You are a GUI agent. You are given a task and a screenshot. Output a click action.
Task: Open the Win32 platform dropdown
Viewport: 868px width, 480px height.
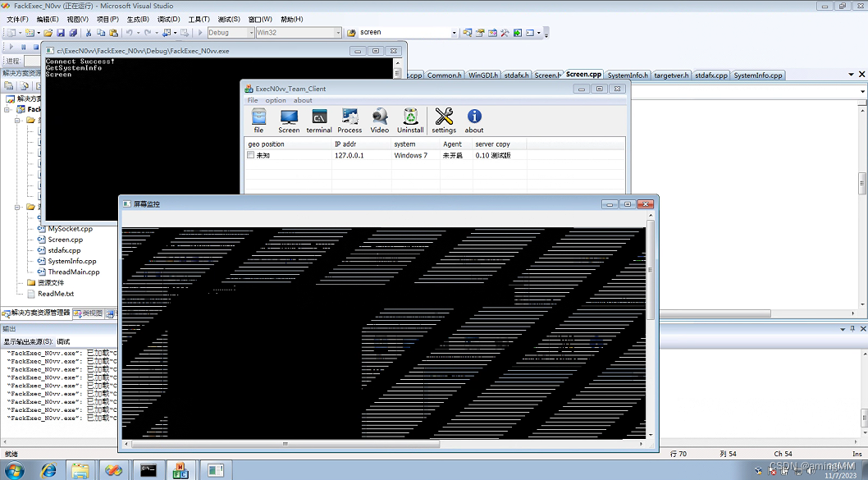pos(338,33)
